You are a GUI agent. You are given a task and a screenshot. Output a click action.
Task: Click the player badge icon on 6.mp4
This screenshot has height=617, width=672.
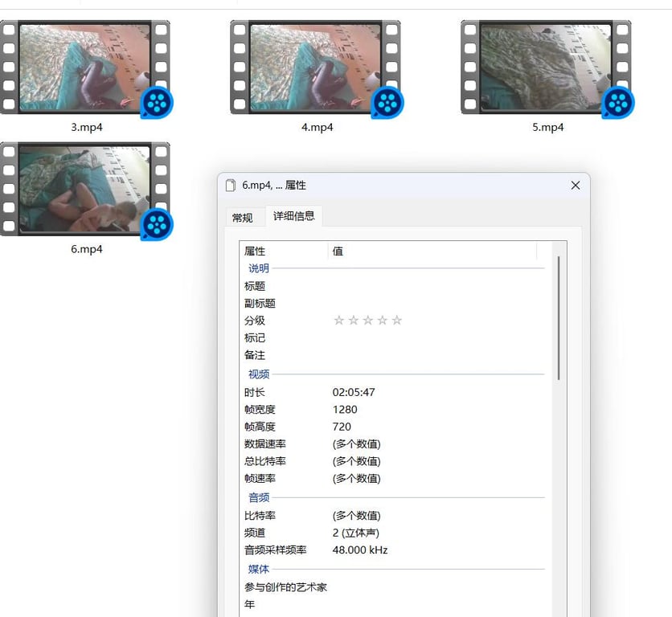[157, 224]
